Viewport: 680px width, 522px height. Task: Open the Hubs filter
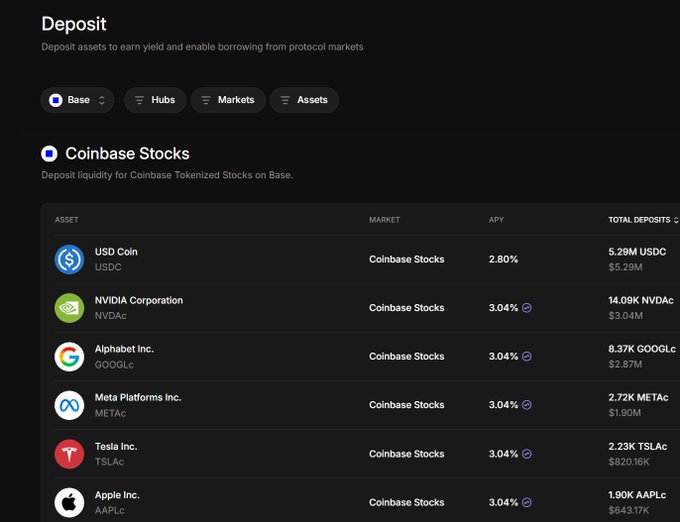[155, 100]
